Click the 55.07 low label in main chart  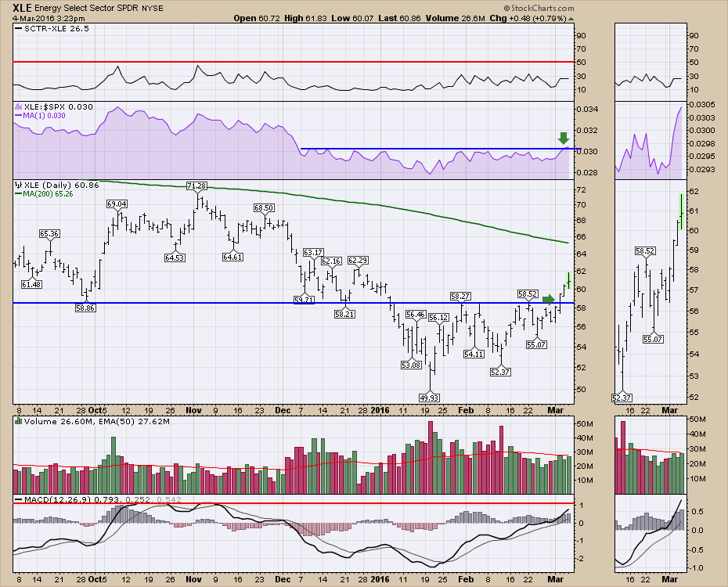pos(536,344)
